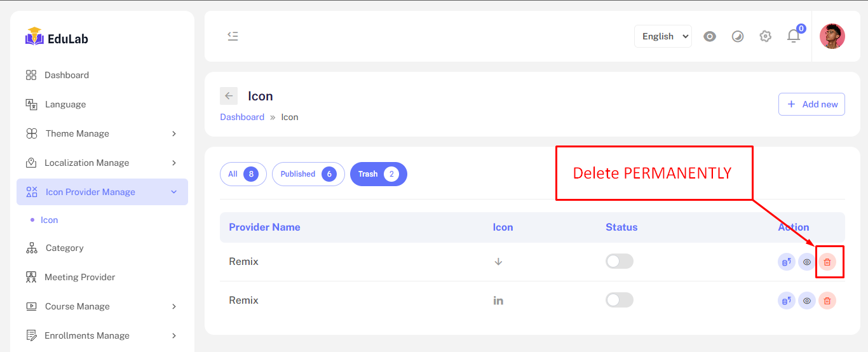Click the trash icon in the second Remix row
This screenshot has height=352, width=868.
coord(827,301)
